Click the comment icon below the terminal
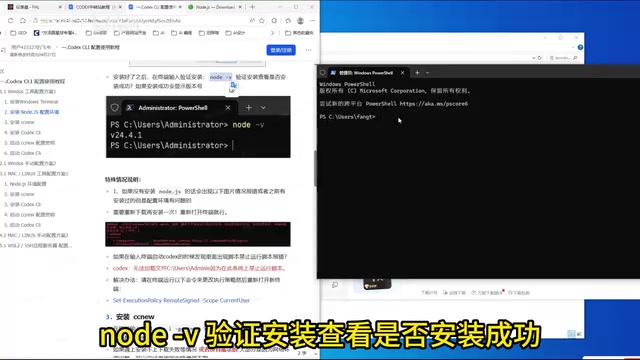 click(335, 285)
